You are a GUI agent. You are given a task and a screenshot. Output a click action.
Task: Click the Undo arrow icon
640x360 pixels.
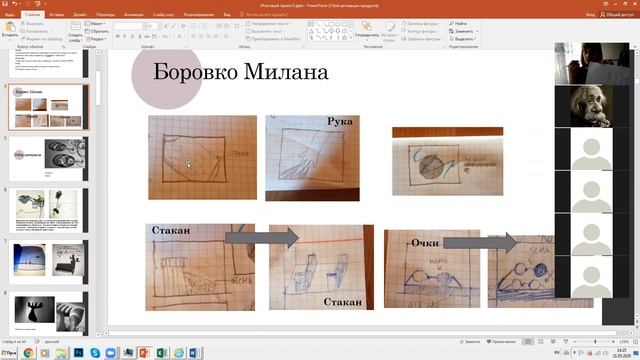[15, 3]
